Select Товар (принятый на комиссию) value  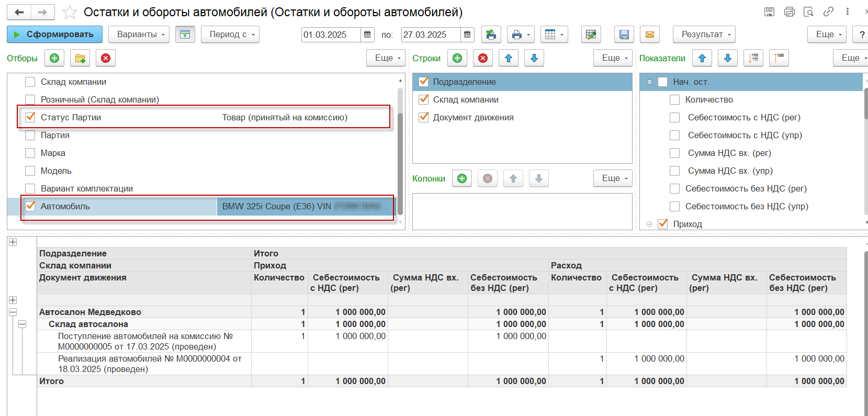(x=285, y=117)
